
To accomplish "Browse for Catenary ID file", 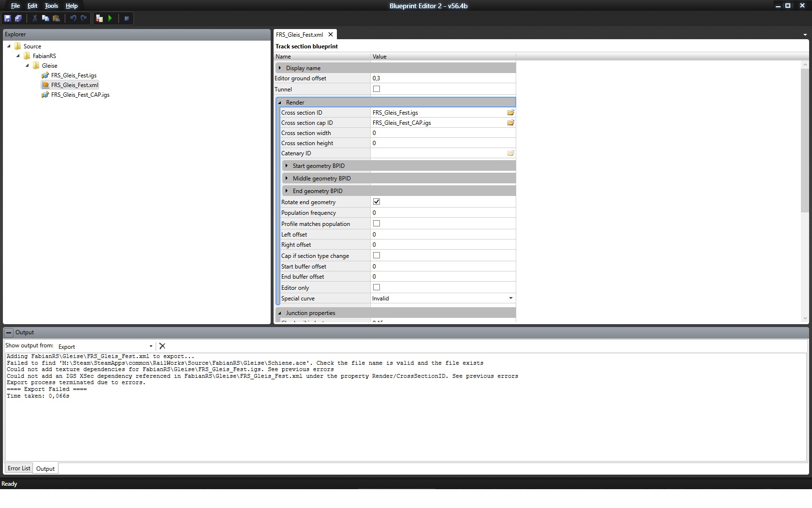I will [x=510, y=153].
